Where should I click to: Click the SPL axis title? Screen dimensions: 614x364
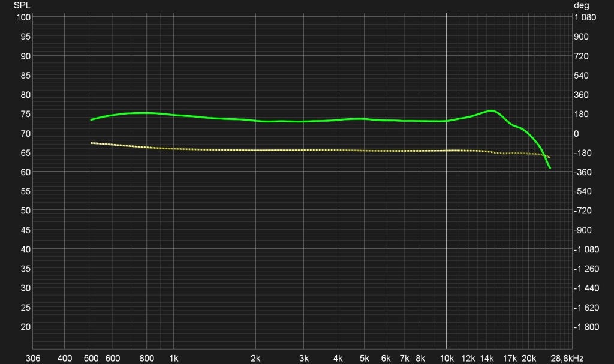22,5
